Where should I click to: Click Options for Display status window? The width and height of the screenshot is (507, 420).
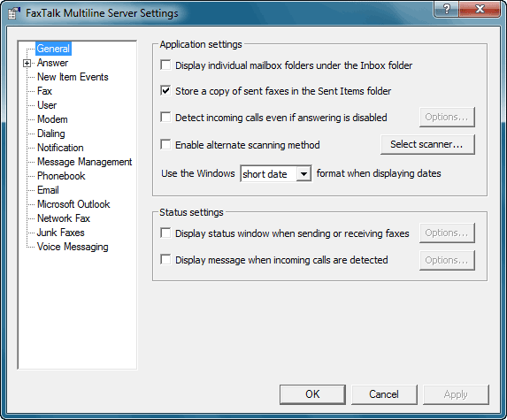[447, 233]
